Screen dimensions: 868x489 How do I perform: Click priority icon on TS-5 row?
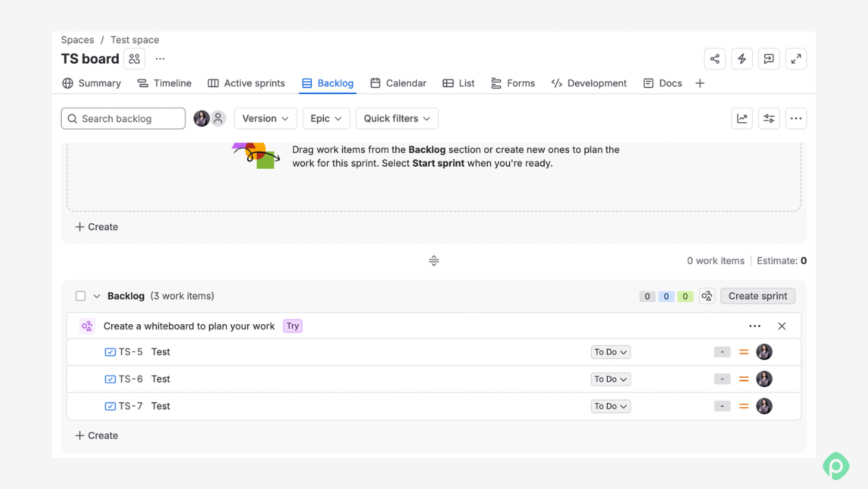click(x=744, y=352)
